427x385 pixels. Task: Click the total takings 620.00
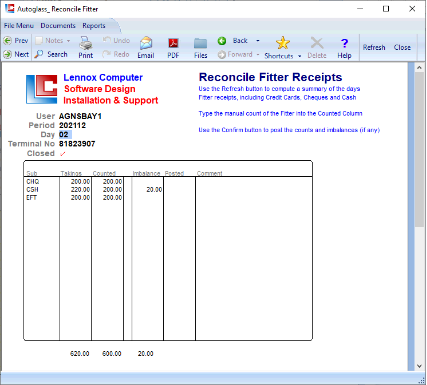80,354
